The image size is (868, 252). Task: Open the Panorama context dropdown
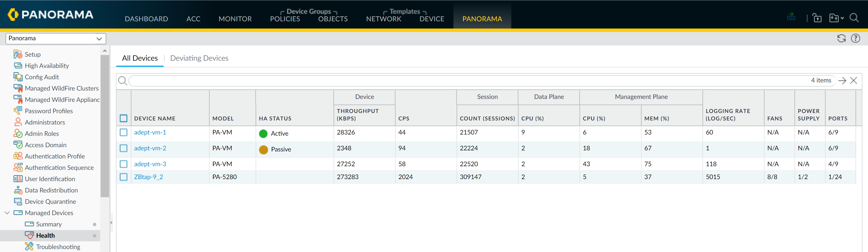point(56,38)
